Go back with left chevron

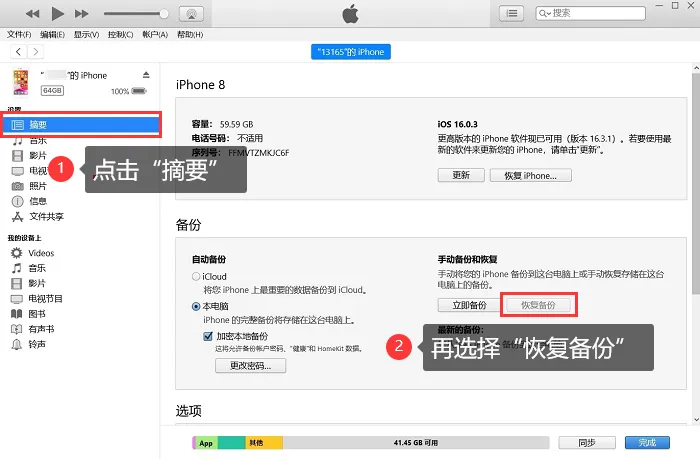(x=18, y=52)
